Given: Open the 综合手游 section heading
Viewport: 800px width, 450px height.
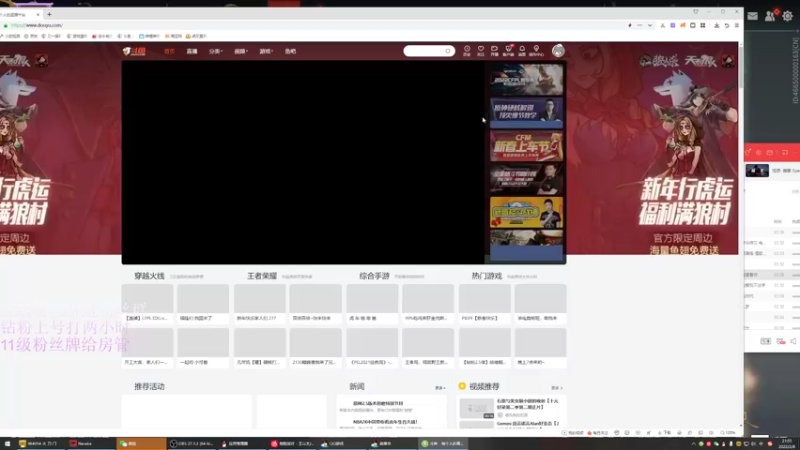Looking at the screenshot, I should pos(374,276).
